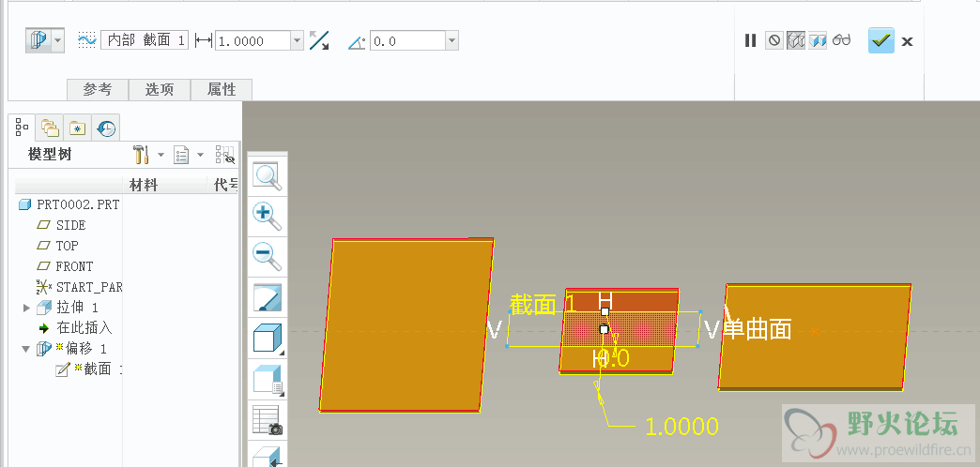This screenshot has width=980, height=467.
Task: Cancel the feature with the X button
Action: tap(907, 42)
